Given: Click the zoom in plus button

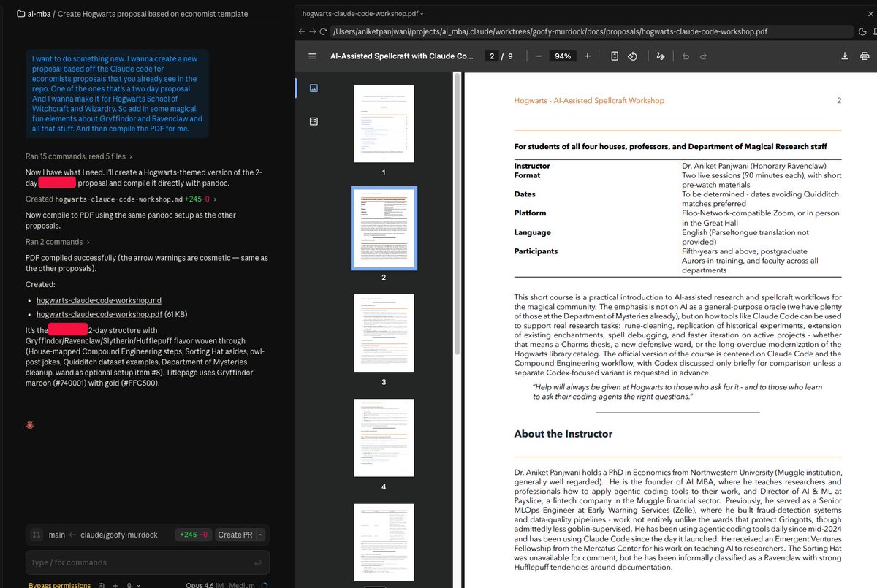Looking at the screenshot, I should (x=588, y=56).
